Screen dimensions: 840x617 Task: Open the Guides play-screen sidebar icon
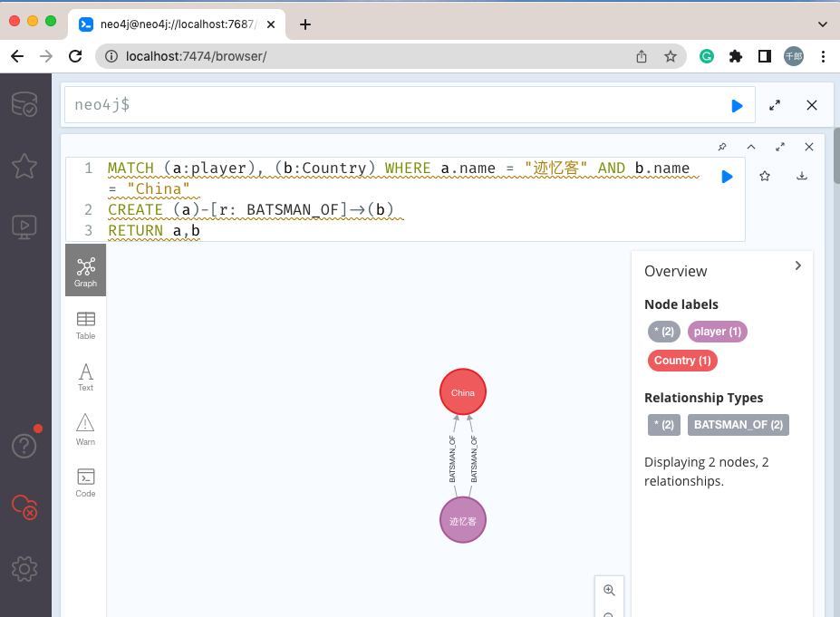pyautogui.click(x=24, y=227)
